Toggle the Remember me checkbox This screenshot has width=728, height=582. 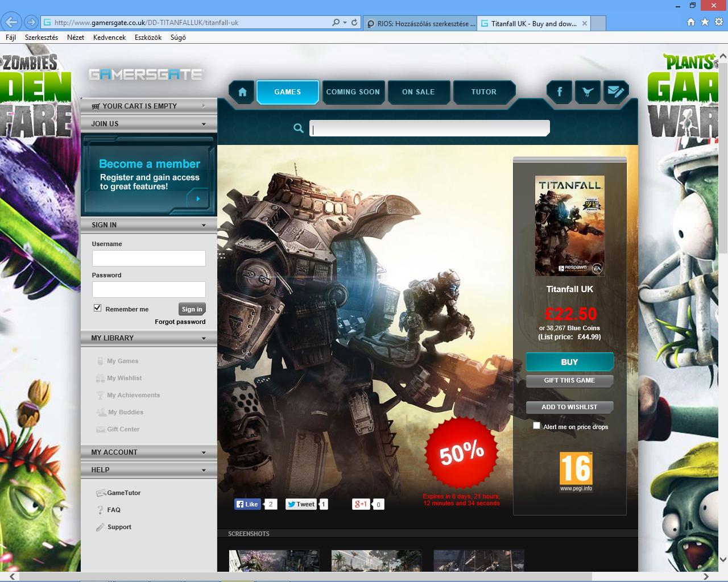point(97,308)
